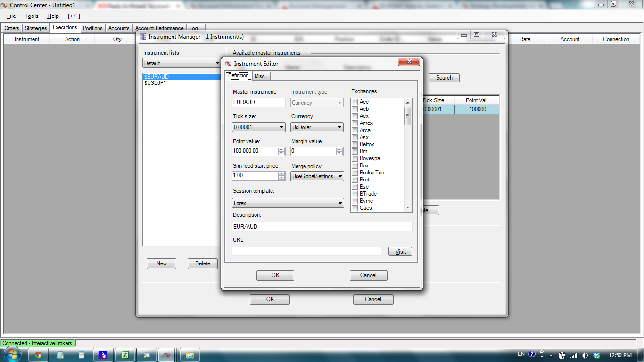The height and width of the screenshot is (362, 644).
Task: Select the Arca exchange checkbox
Action: 355,130
